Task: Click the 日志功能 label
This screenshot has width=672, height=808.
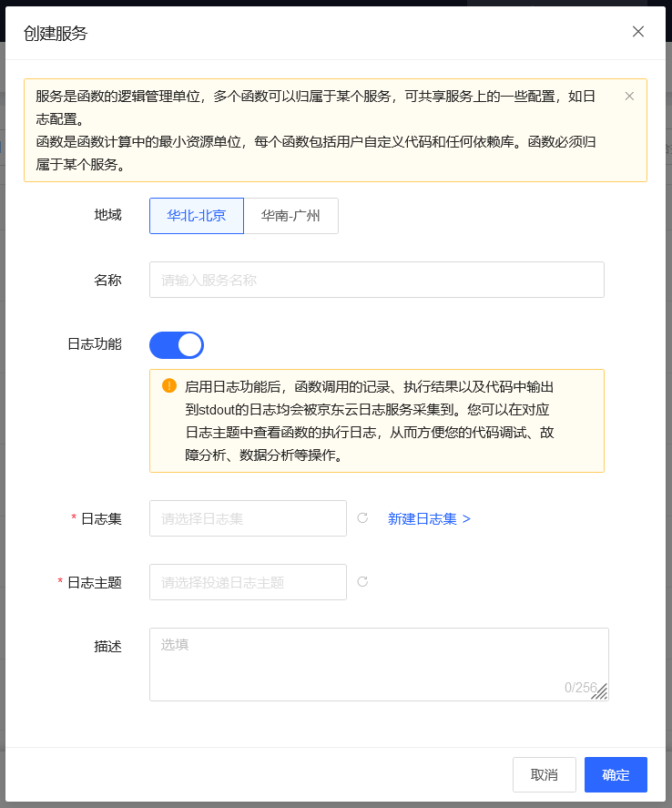Action: point(95,344)
